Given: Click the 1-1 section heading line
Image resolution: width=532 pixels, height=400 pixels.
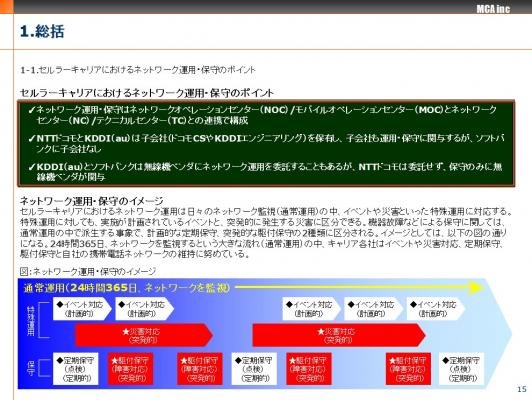Looking at the screenshot, I should pyautogui.click(x=138, y=70).
